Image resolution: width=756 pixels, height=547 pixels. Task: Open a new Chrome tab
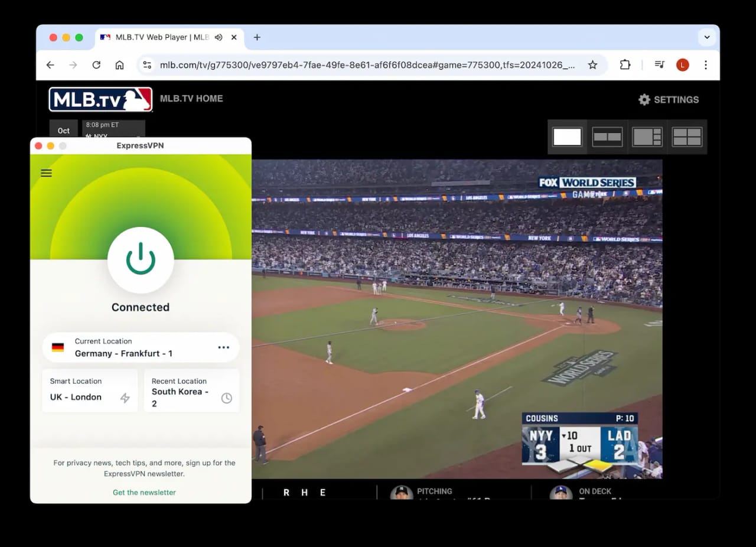(257, 37)
